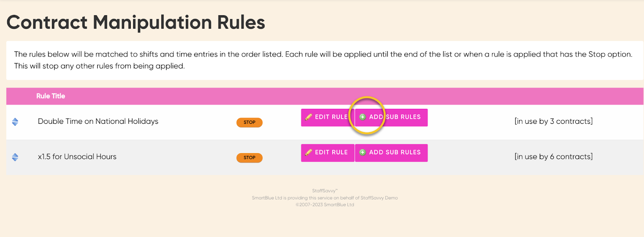Image resolution: width=644 pixels, height=237 pixels.
Task: Click the green plus icon in x1.5 Unsocial row
Action: tap(362, 152)
